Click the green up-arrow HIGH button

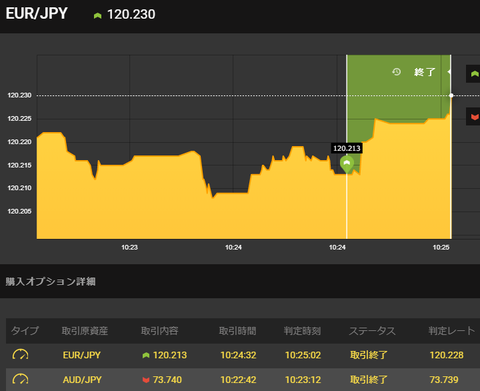473,74
